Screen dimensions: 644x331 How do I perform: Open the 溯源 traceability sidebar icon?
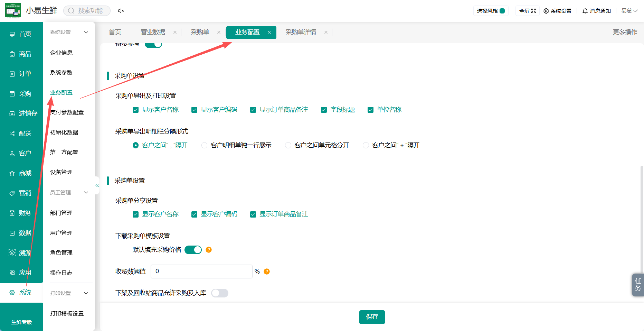pos(12,253)
